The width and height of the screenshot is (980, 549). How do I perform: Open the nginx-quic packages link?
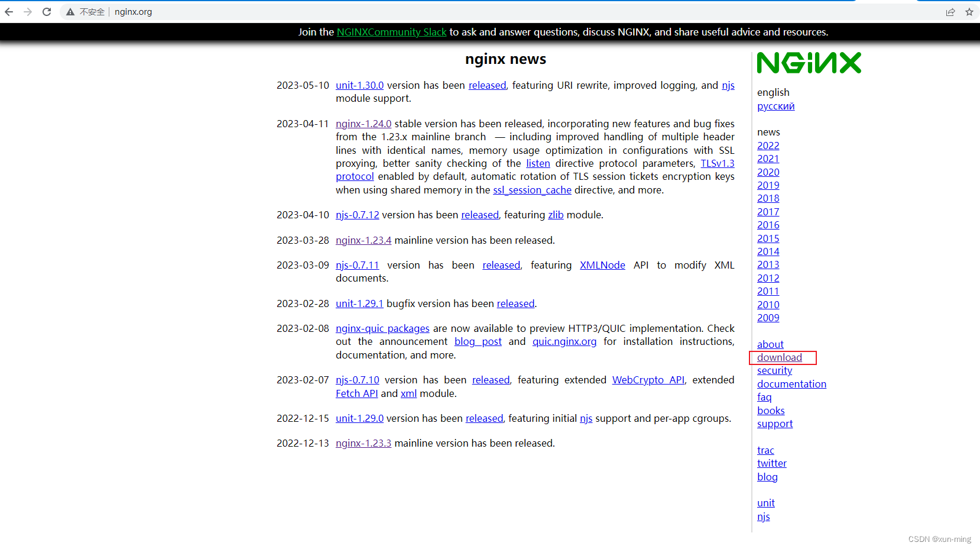(382, 328)
